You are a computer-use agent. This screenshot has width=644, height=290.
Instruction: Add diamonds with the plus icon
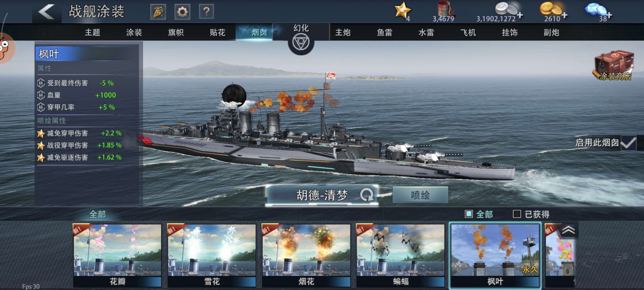(x=609, y=15)
